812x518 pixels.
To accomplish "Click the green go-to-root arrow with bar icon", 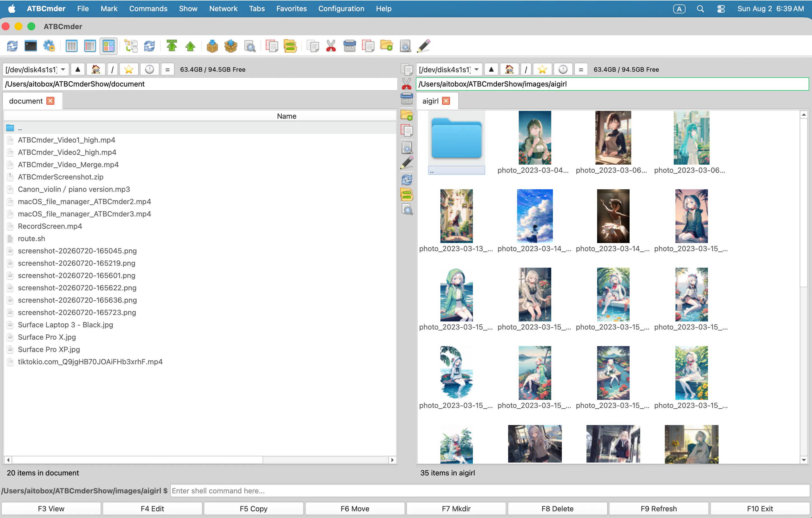I will [172, 46].
